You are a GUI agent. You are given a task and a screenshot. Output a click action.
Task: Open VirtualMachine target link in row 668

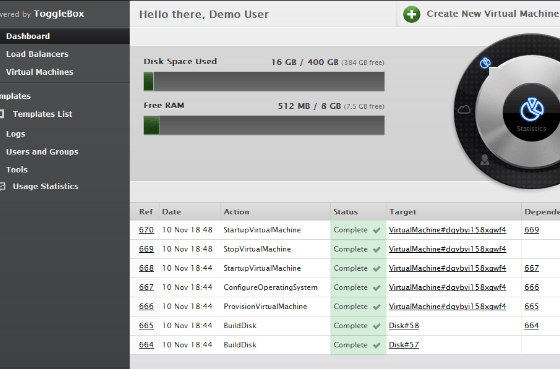click(x=447, y=268)
